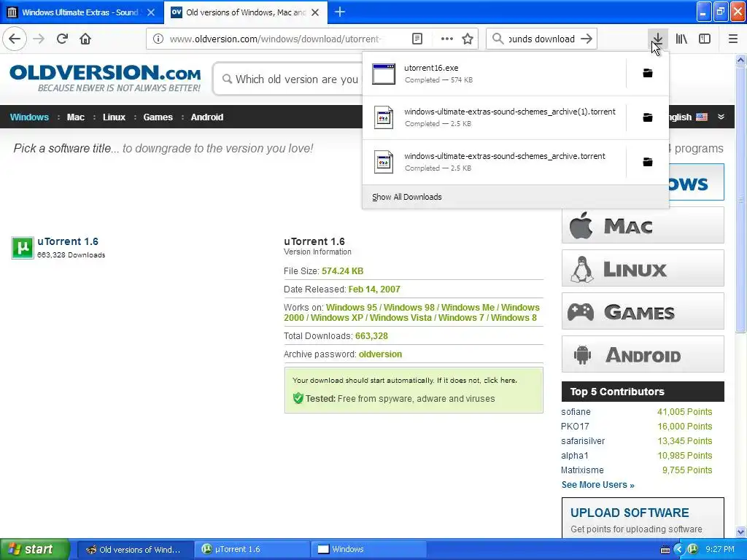747x560 pixels.
Task: Click Show All Downloads
Action: [x=407, y=197]
